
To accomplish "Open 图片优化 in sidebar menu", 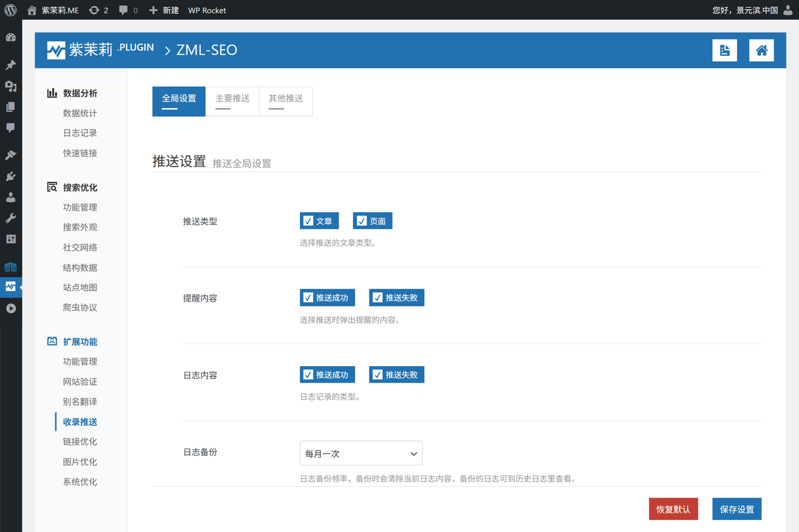I will pyautogui.click(x=80, y=461).
